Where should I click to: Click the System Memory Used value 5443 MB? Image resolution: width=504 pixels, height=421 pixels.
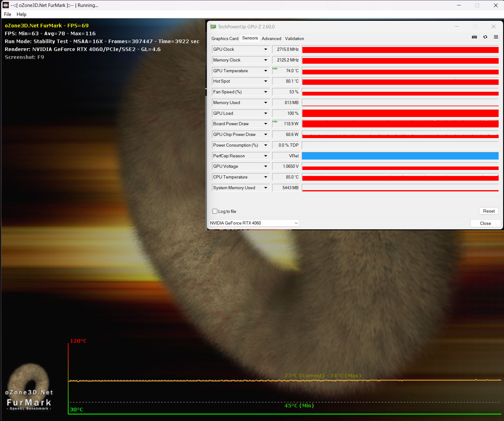[286, 188]
